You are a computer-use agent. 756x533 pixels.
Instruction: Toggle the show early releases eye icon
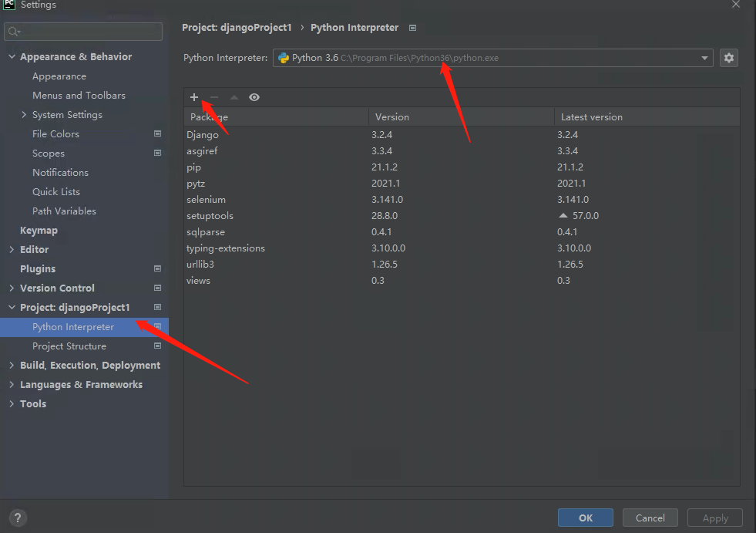pyautogui.click(x=254, y=97)
